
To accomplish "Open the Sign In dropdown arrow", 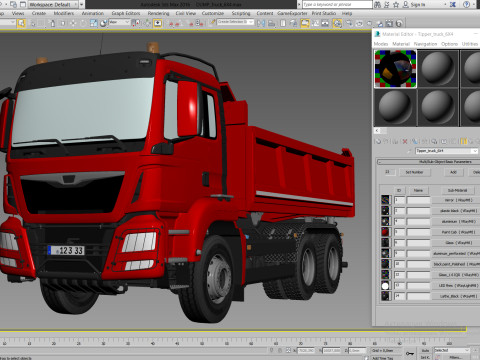I will click(x=445, y=4).
